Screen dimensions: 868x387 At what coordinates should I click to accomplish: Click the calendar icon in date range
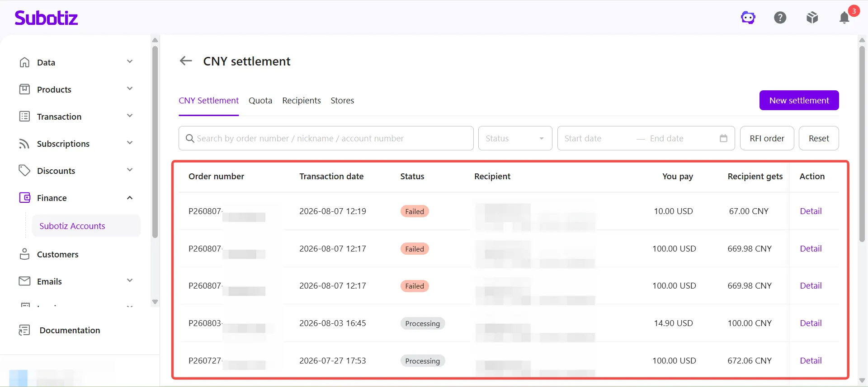723,138
